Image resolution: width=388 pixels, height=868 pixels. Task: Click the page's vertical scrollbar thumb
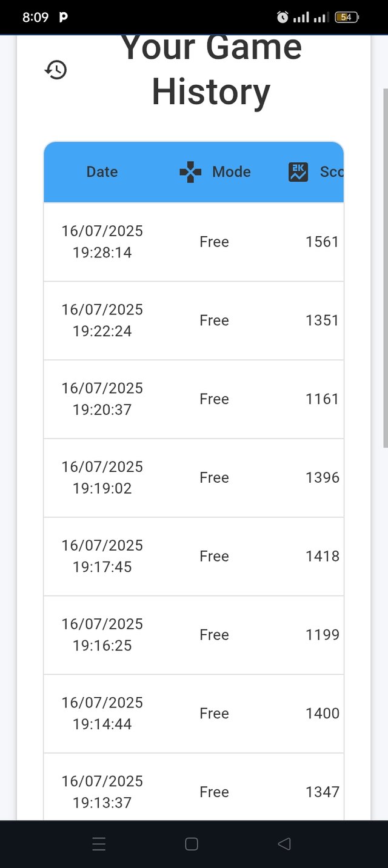tap(385, 268)
